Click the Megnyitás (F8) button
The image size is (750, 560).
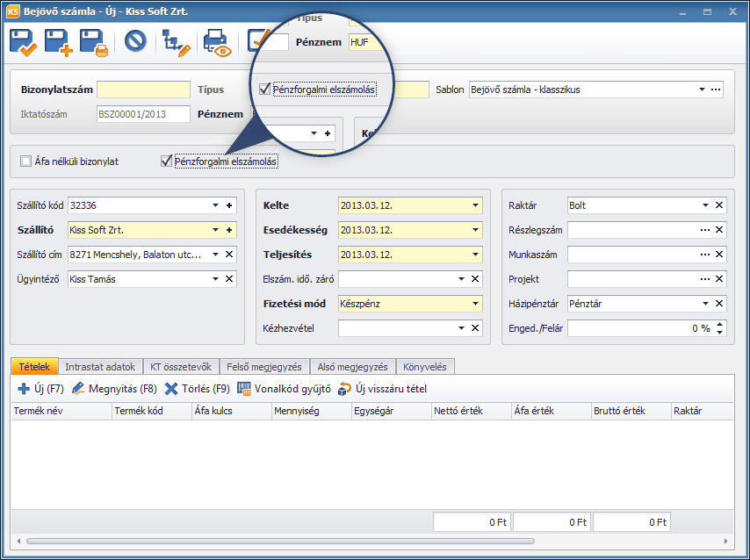pyautogui.click(x=114, y=388)
